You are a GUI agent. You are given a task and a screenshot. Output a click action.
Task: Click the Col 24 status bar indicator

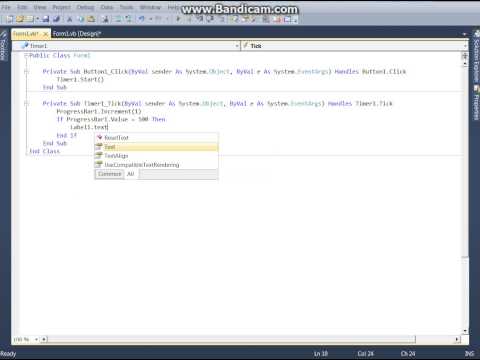click(366, 354)
